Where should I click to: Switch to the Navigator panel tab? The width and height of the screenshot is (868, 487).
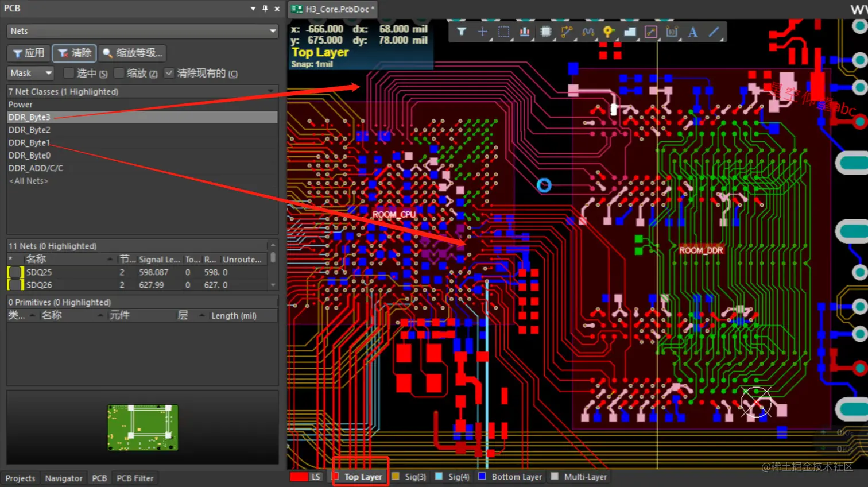click(x=64, y=478)
